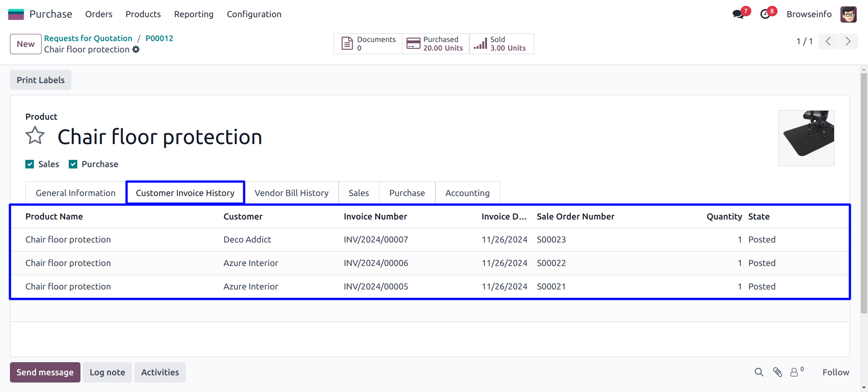Go to next record arrow
The image size is (868, 392).
coord(848,42)
